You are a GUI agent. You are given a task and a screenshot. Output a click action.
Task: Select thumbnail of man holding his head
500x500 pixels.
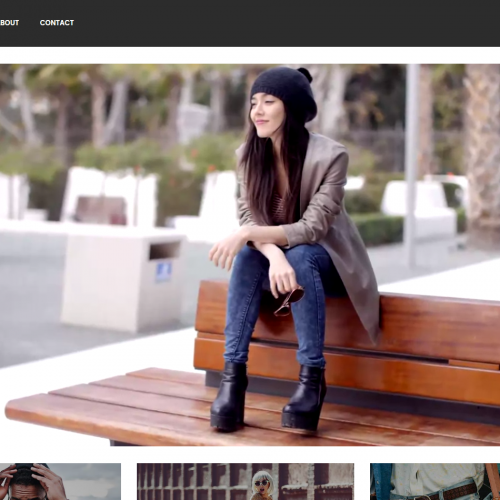click(x=60, y=482)
